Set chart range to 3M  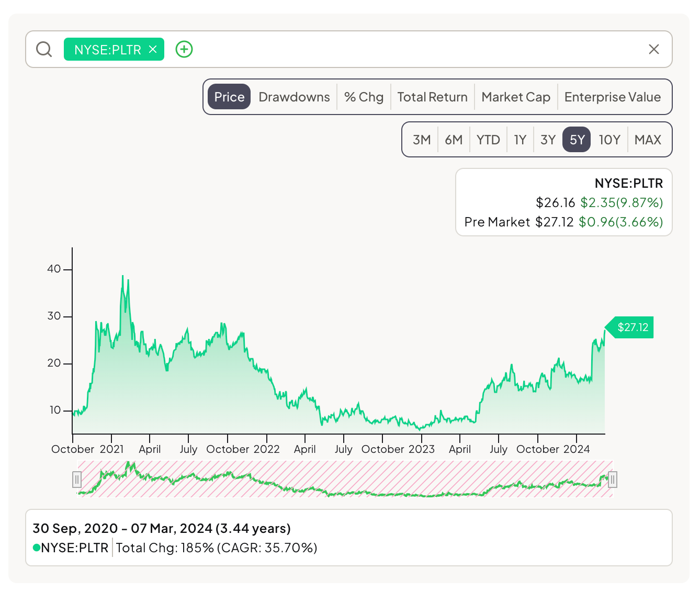[x=422, y=140]
